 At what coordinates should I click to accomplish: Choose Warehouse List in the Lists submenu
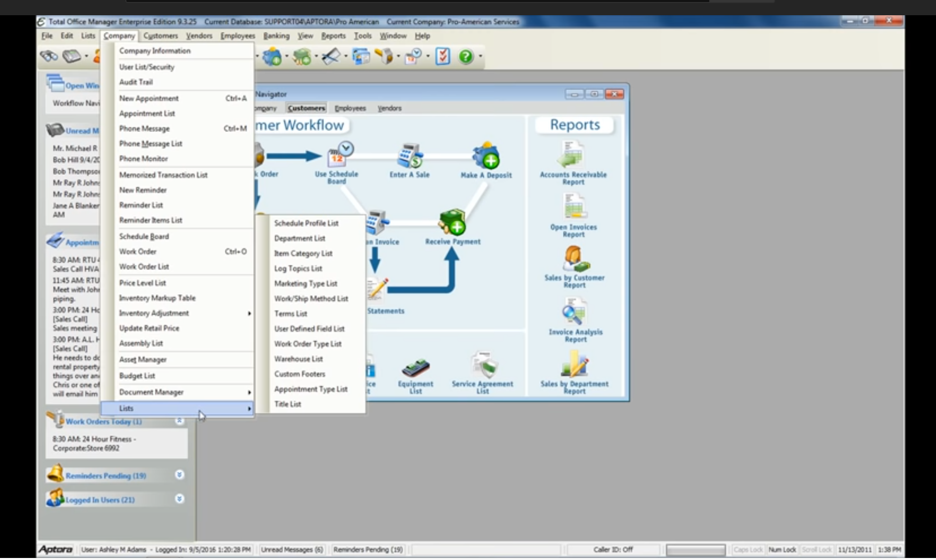click(x=298, y=359)
